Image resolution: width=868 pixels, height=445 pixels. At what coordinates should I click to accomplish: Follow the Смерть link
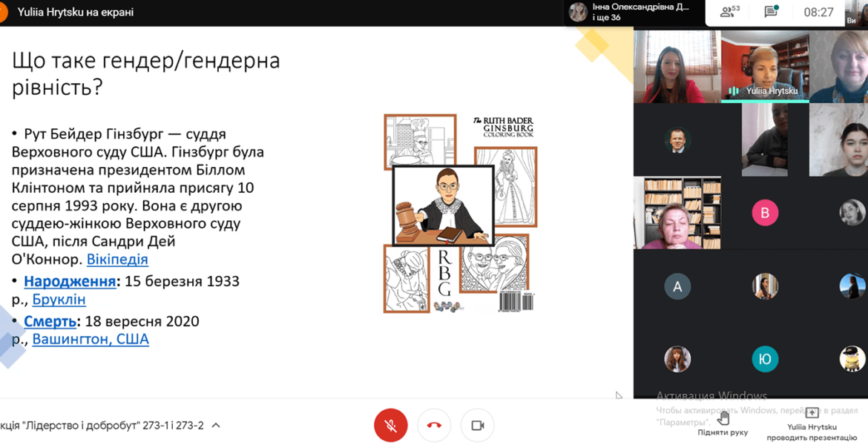pyautogui.click(x=50, y=321)
